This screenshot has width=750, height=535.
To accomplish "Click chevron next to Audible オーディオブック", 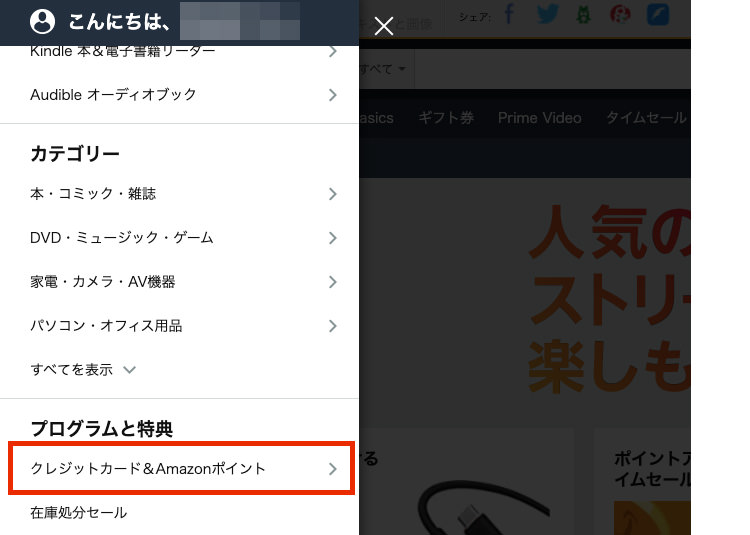I will pos(333,95).
